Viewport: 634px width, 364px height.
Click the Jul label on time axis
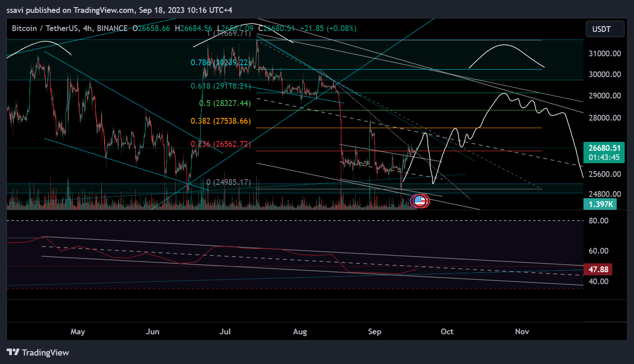226,331
